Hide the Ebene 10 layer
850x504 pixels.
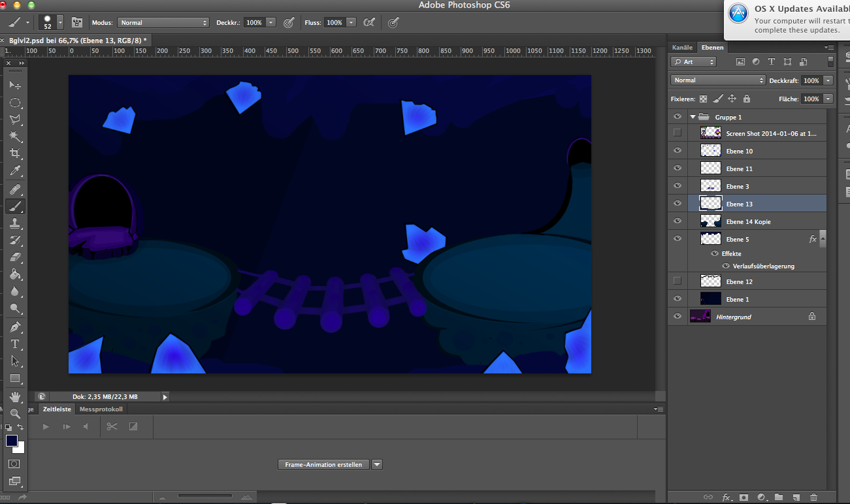pyautogui.click(x=677, y=151)
